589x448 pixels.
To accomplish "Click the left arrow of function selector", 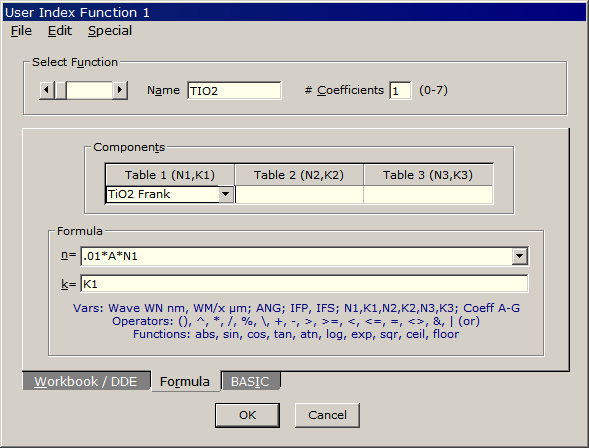I will pos(47,90).
